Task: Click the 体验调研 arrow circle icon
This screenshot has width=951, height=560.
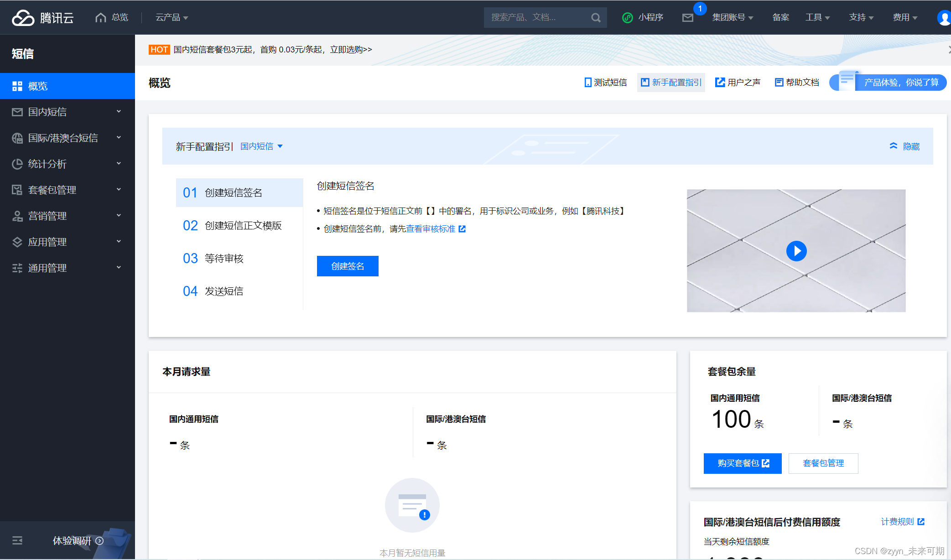Action: [x=99, y=540]
